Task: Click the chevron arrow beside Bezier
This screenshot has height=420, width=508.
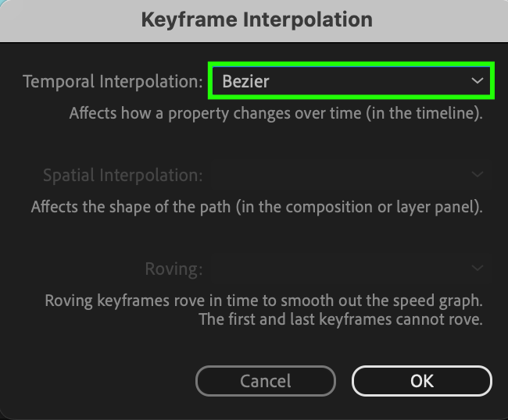Action: click(x=477, y=81)
